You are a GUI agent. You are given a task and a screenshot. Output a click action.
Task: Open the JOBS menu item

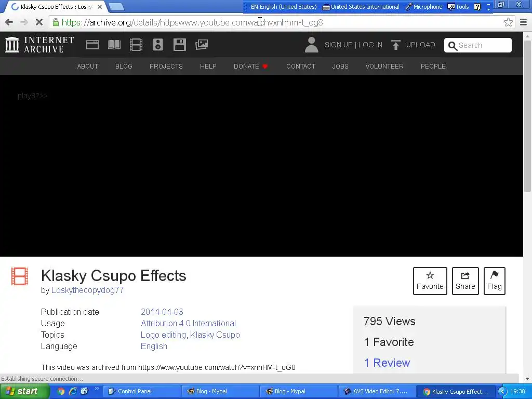pos(340,66)
